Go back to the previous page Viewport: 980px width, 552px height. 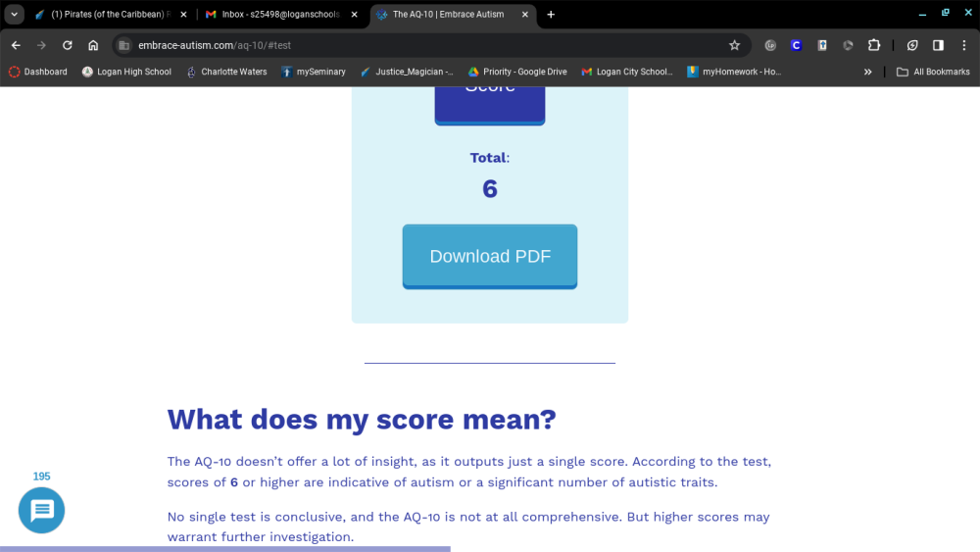tap(16, 45)
